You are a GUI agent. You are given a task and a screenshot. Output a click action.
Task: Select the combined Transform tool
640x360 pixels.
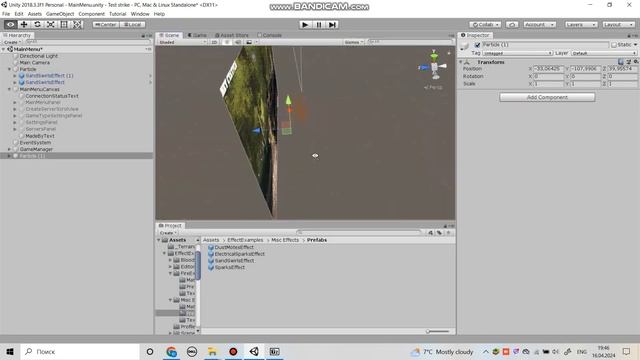(77, 24)
